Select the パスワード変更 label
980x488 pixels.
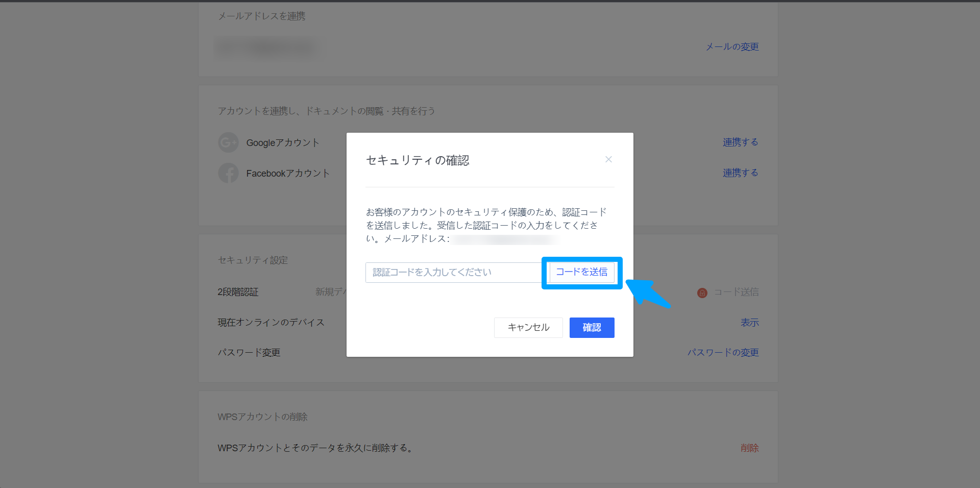(x=249, y=353)
